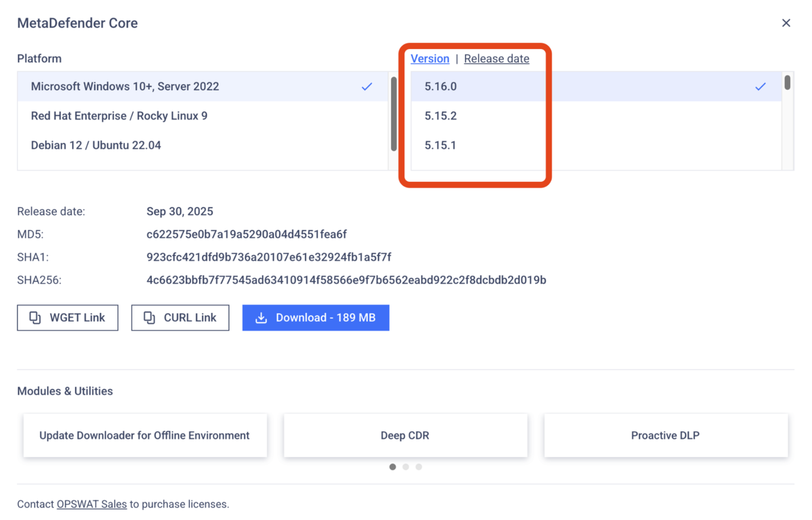The width and height of the screenshot is (812, 520).
Task: Copy the WGET Link
Action: coord(67,318)
